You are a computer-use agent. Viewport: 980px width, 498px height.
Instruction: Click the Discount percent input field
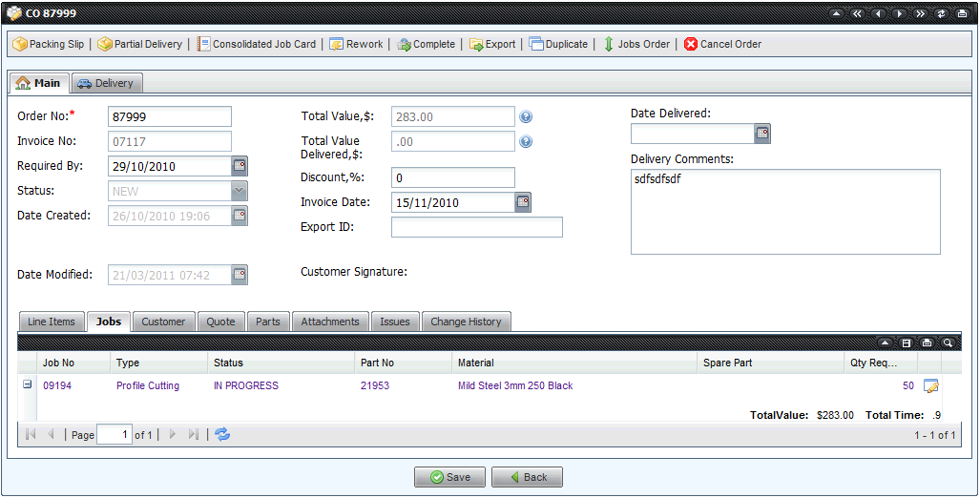click(452, 178)
